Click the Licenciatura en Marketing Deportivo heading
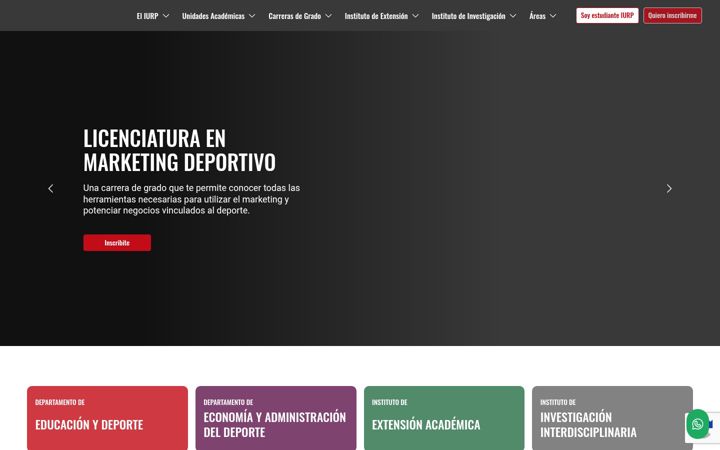 (x=180, y=150)
